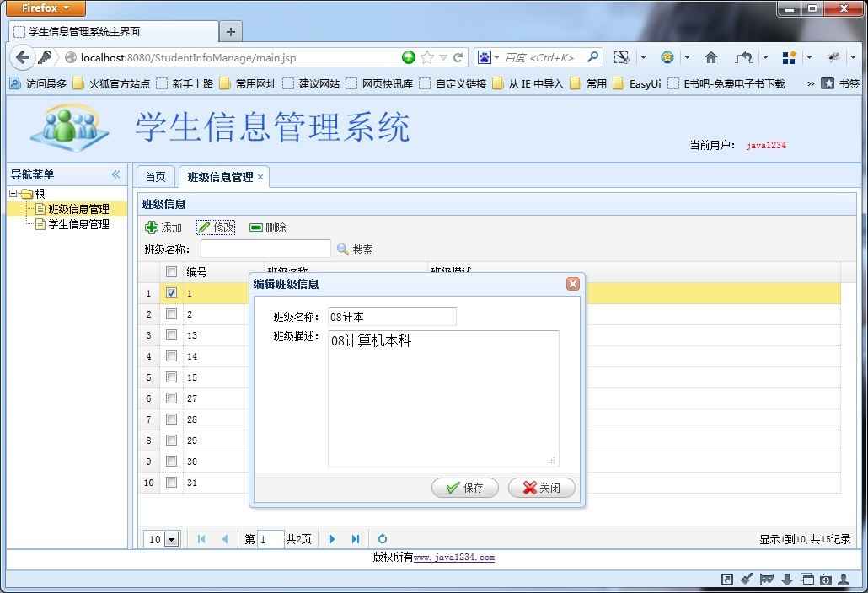Image resolution: width=868 pixels, height=593 pixels.
Task: Click the 添加 (add) class icon button
Action: [x=163, y=227]
